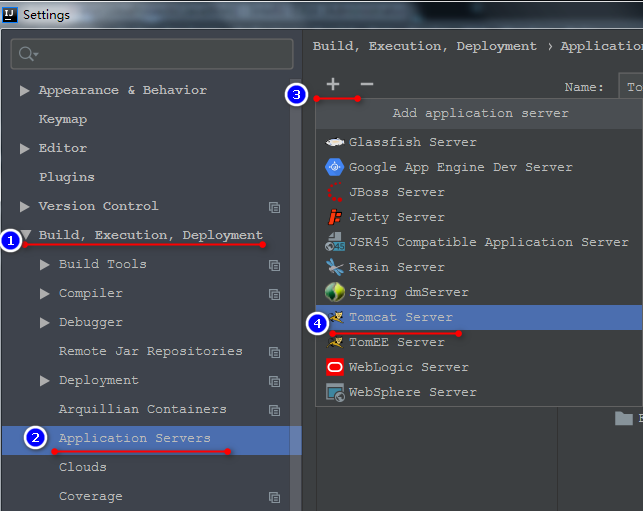Image resolution: width=643 pixels, height=511 pixels.
Task: Select WebLogic Server entry
Action: click(479, 367)
